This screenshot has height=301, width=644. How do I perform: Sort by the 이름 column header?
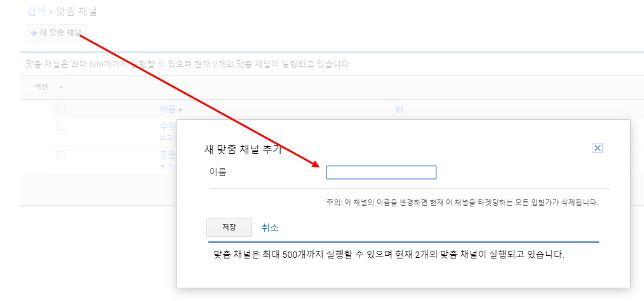point(168,110)
